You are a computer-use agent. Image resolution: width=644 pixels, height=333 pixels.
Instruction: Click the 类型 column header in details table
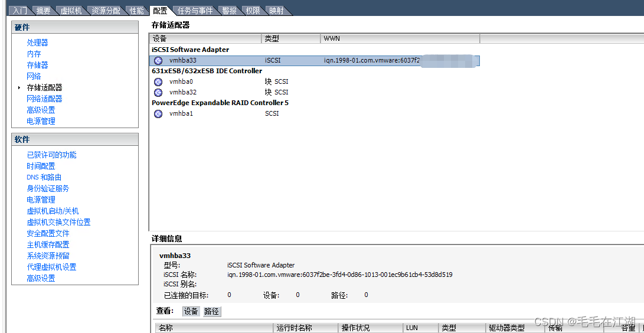462,328
